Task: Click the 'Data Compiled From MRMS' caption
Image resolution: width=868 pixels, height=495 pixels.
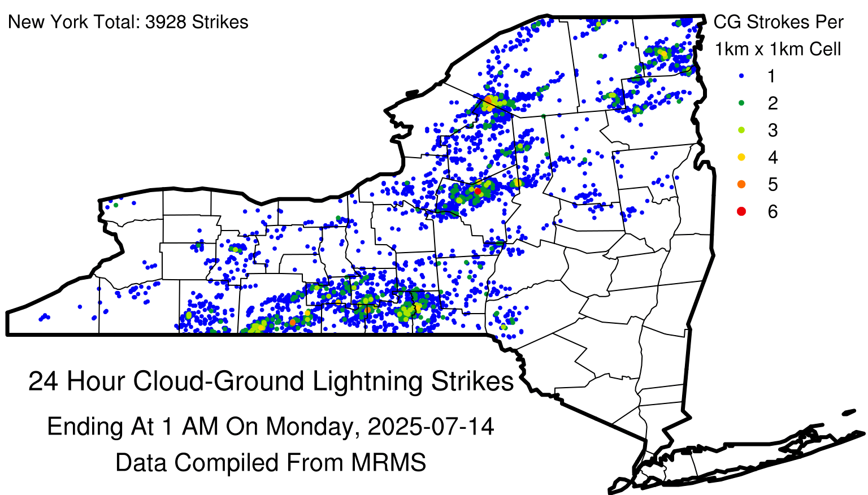Action: 271,463
